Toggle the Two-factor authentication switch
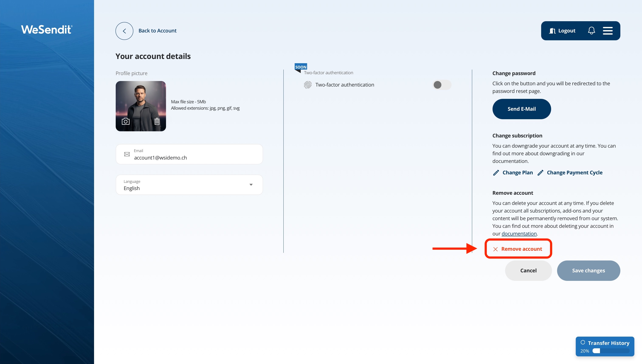 [x=442, y=85]
